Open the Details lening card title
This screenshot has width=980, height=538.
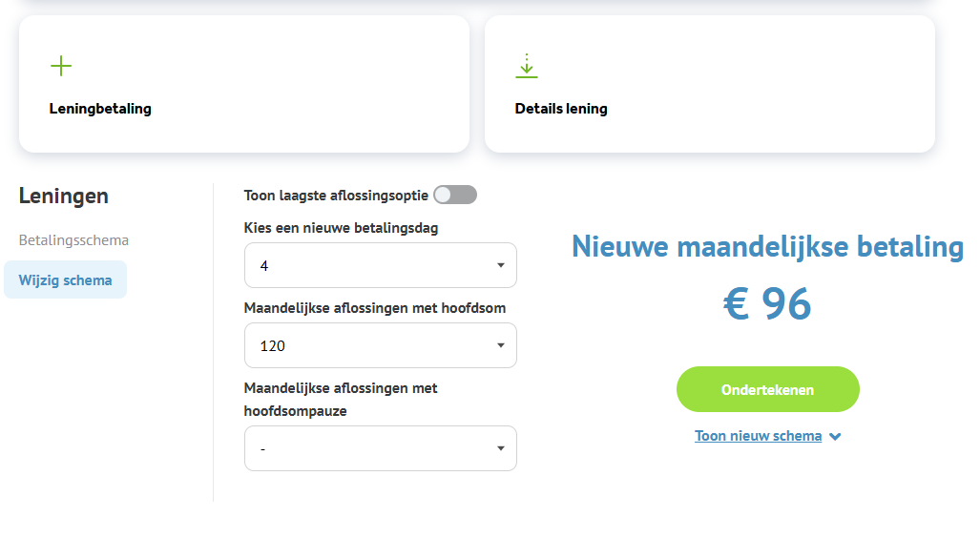(561, 109)
